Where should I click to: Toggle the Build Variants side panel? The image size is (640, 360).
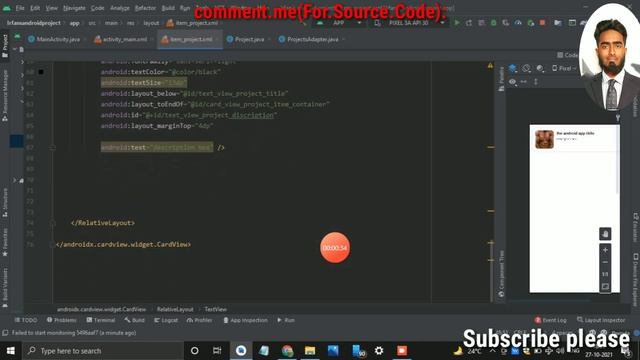(5, 287)
